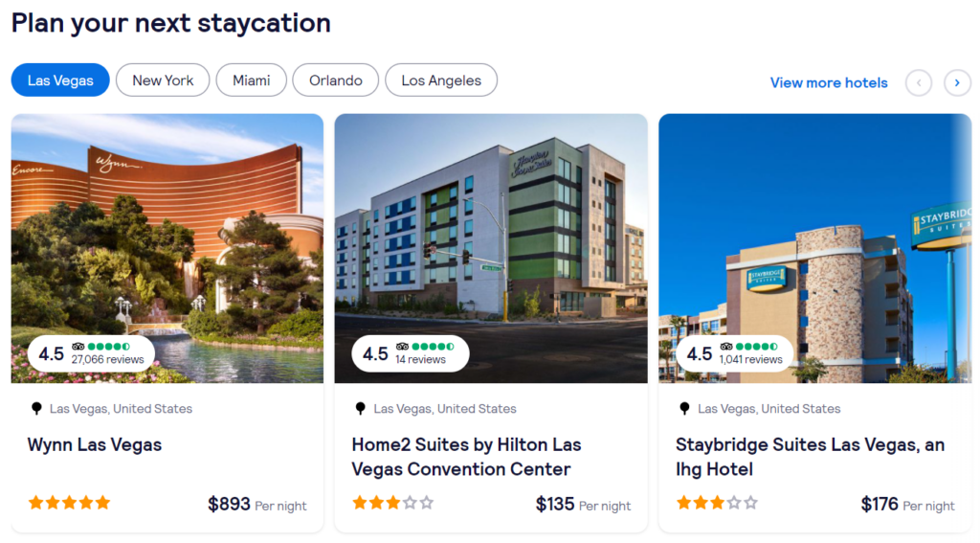Viewport: 980px width, 543px height.
Task: Open the Wynn Las Vegas hotel title
Action: tap(95, 444)
